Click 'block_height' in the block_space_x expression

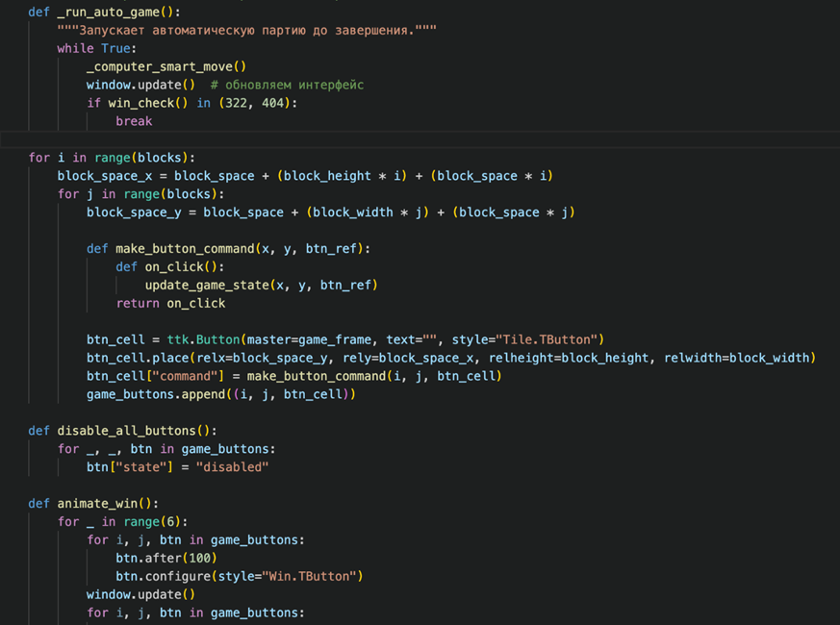click(x=327, y=176)
